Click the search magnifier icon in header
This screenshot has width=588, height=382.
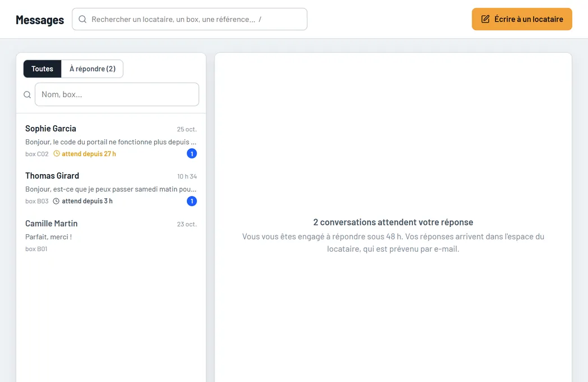(x=82, y=19)
